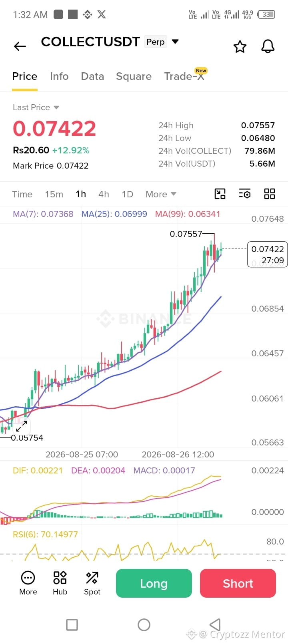This screenshot has width=288, height=644.
Task: Tap the 24h High value 0.07557
Action: (x=258, y=125)
